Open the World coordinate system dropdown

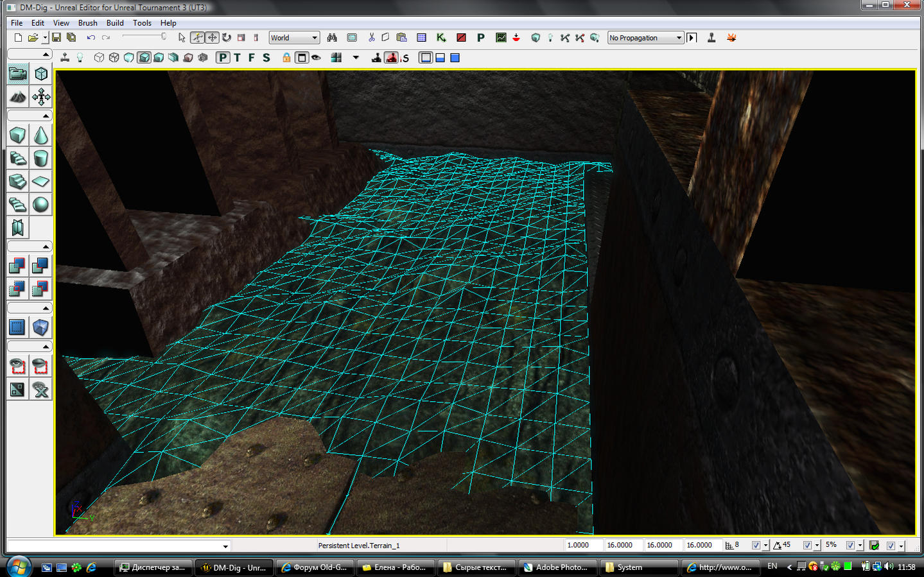pos(294,38)
